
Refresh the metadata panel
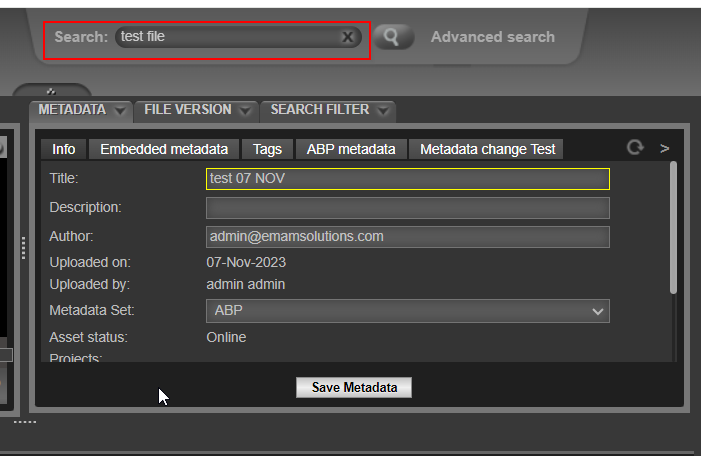coord(634,148)
